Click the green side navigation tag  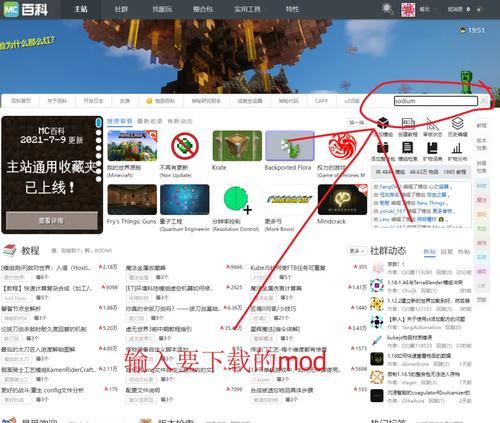481,229
